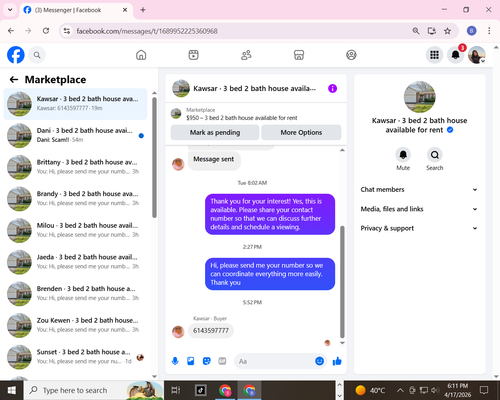Image resolution: width=500 pixels, height=400 pixels.
Task: Go to the Home feed icon
Action: click(x=141, y=55)
